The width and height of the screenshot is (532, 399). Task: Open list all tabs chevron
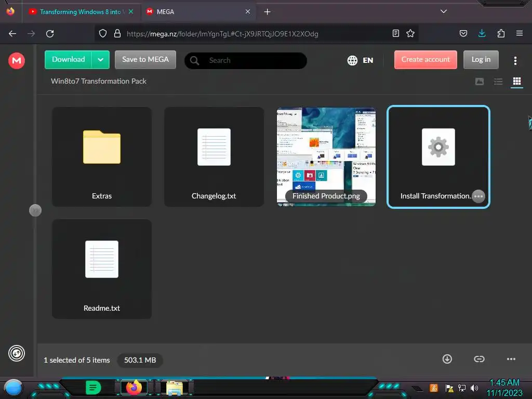point(444,11)
